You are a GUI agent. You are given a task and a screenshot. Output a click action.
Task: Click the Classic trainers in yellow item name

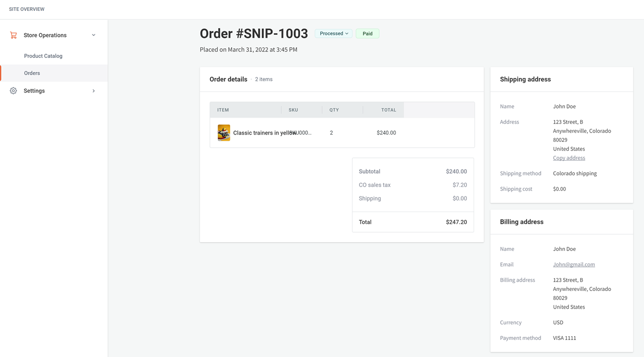pyautogui.click(x=264, y=133)
